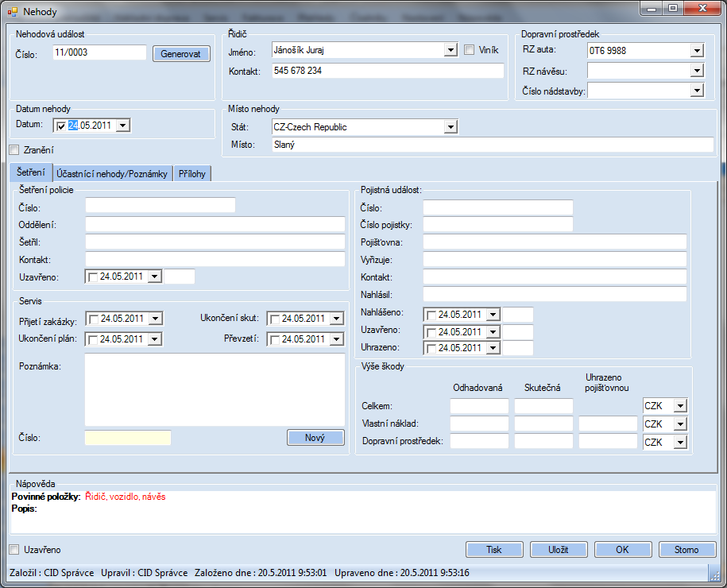Click the Tisk button
The height and width of the screenshot is (588, 727).
pyautogui.click(x=494, y=550)
